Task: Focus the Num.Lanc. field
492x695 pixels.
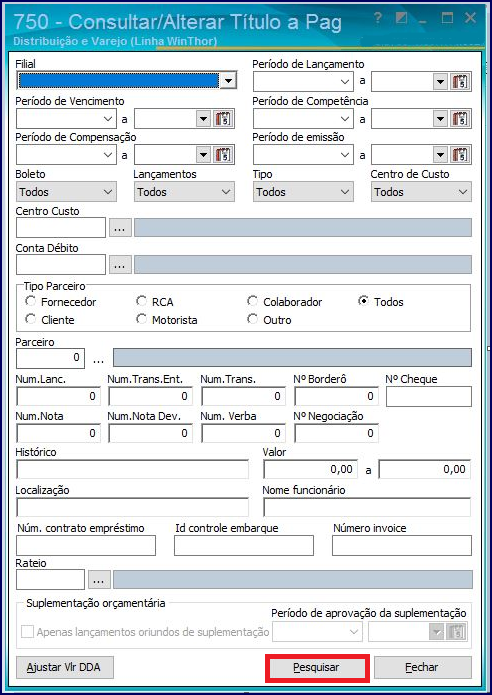Action: click(x=58, y=396)
